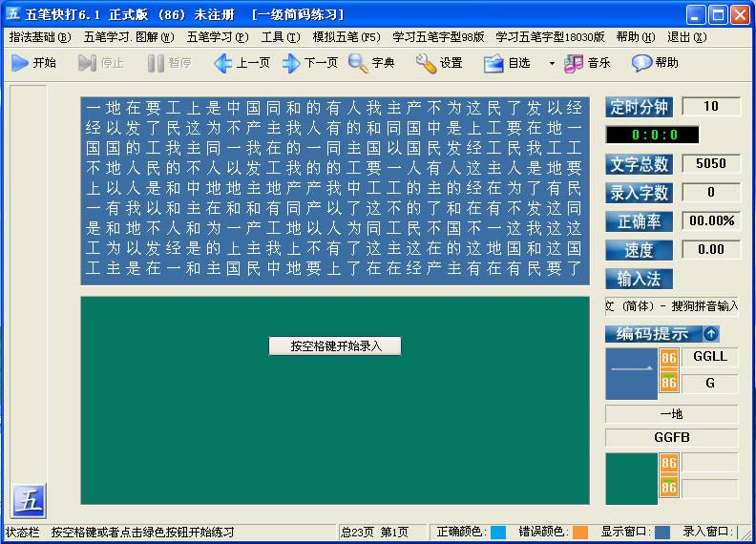Click the 录入字数 value field showing 0

(711, 192)
